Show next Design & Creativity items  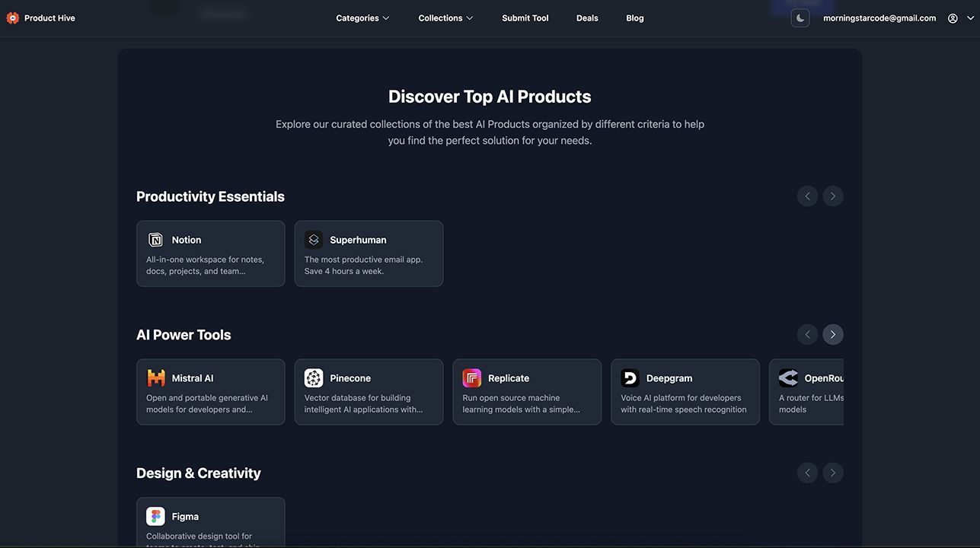[833, 473]
